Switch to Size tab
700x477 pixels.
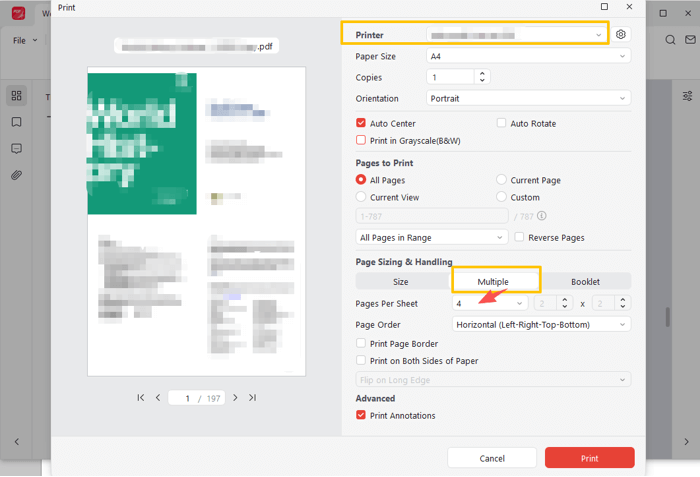(x=400, y=281)
